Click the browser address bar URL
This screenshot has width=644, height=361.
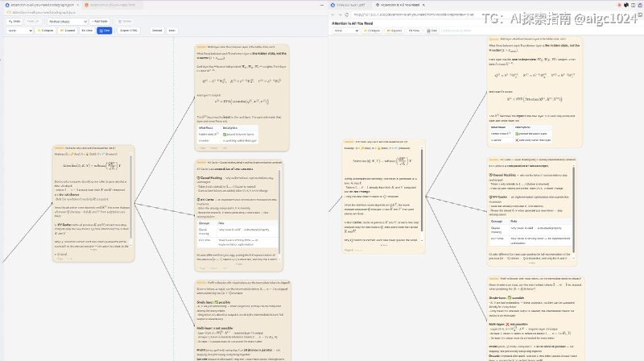coord(414,15)
